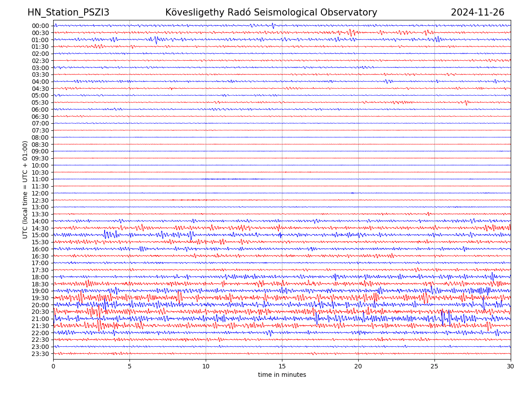Click the 25 tick on minutes axis
The width and height of the screenshot is (532, 399).
pyautogui.click(x=434, y=366)
